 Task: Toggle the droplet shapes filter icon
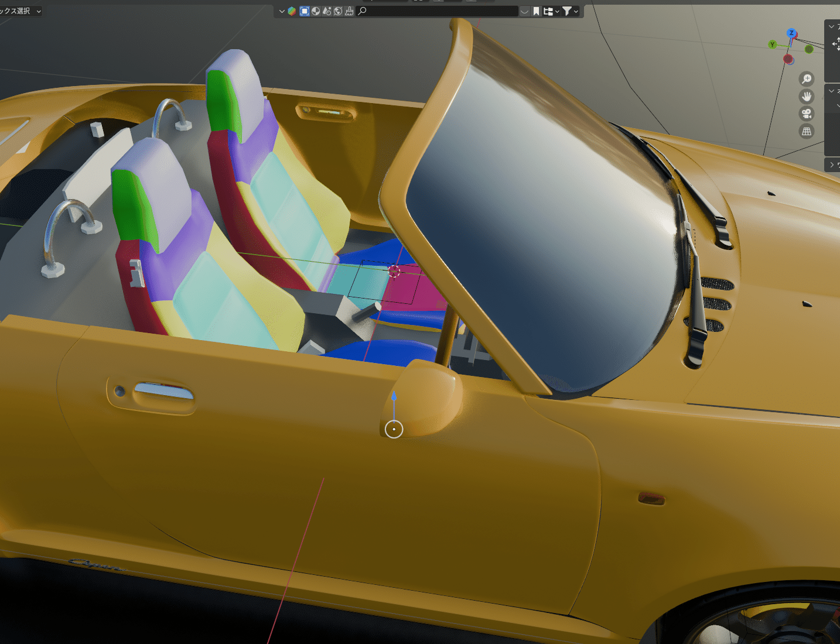[x=327, y=11]
